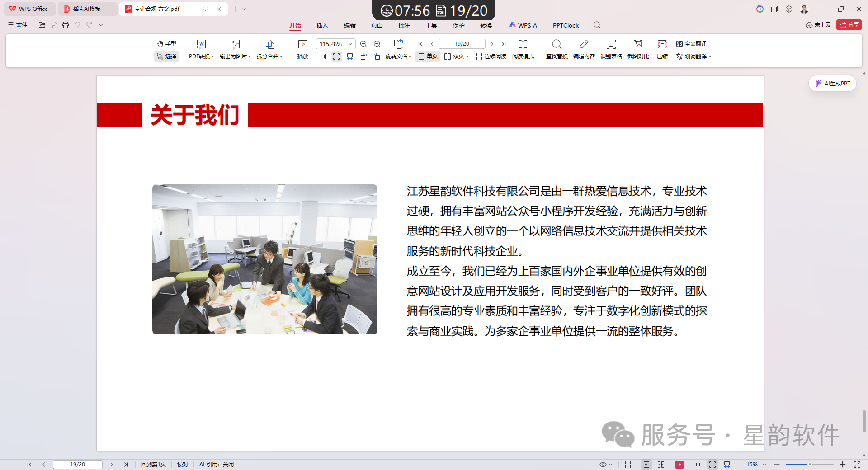Expand quick access toolbar chevron
The image size is (868, 470).
[101, 25]
